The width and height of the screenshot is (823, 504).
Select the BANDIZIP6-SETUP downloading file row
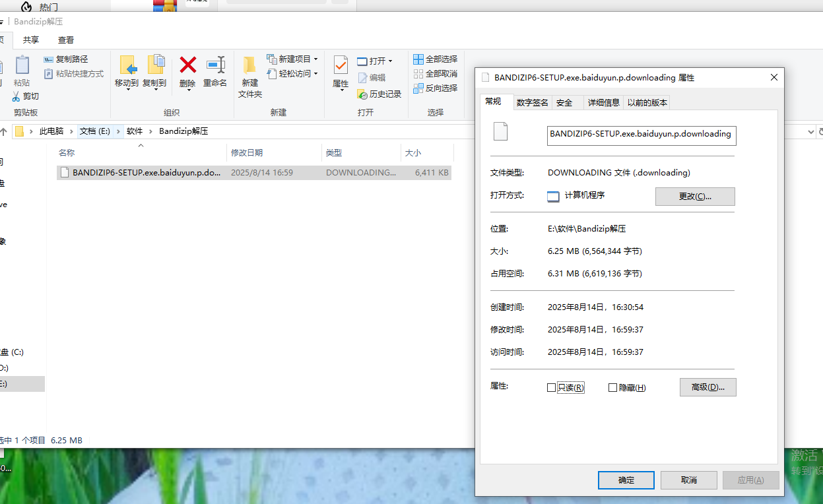point(147,173)
